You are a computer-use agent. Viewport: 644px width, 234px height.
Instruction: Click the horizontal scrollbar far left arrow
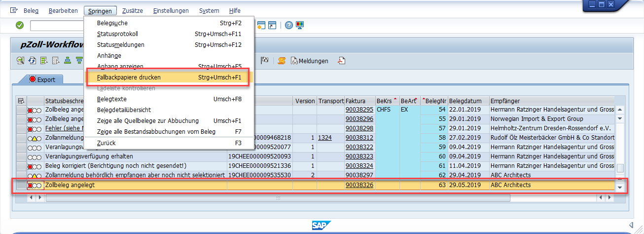[x=32, y=197]
